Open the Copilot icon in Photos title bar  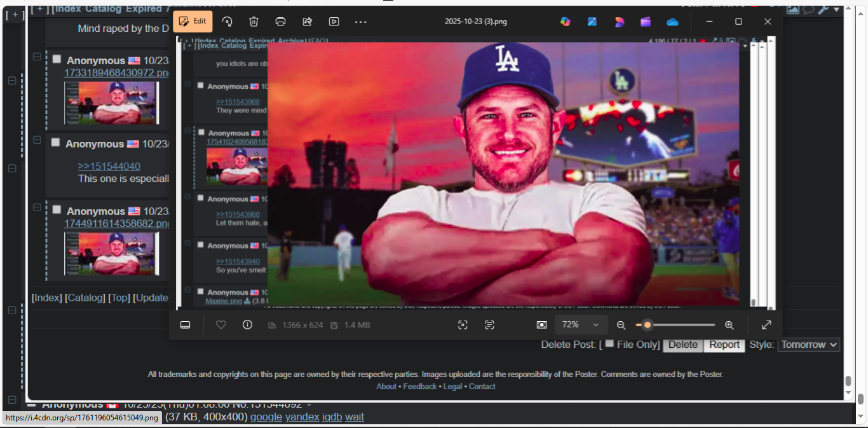tap(566, 22)
